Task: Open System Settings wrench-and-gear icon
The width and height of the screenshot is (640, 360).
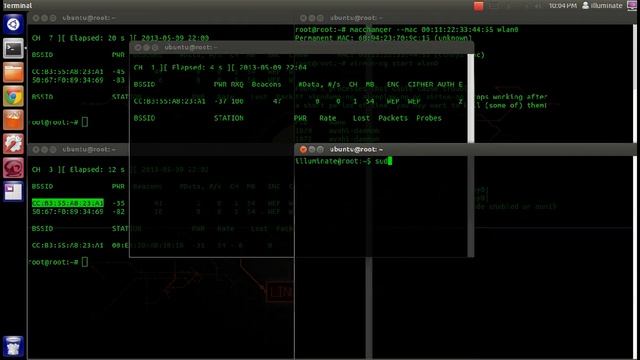Action: 13,144
